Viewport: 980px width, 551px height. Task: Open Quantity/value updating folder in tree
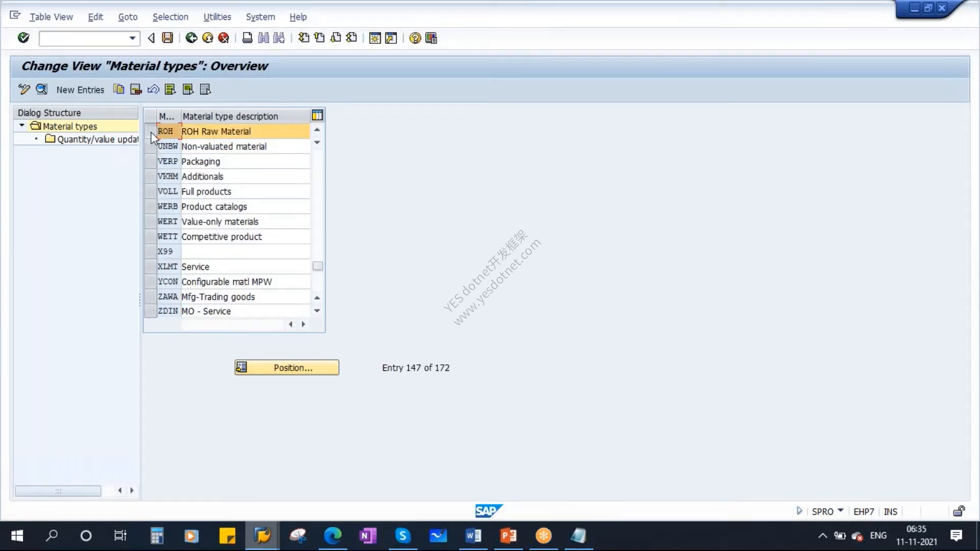(x=92, y=139)
